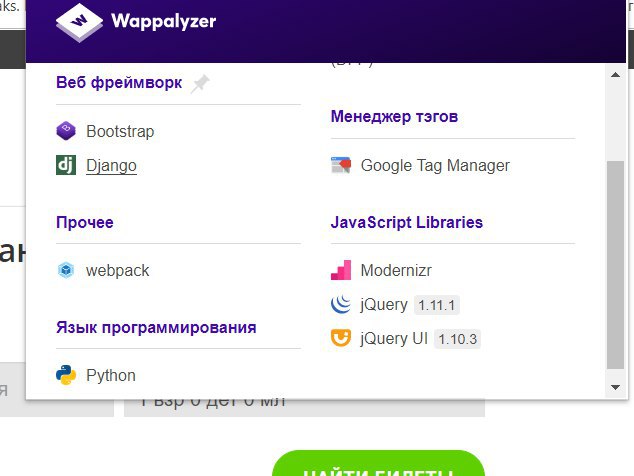The height and width of the screenshot is (476, 634).
Task: Click the popup scrollbar down arrow
Action: pyautogui.click(x=615, y=387)
